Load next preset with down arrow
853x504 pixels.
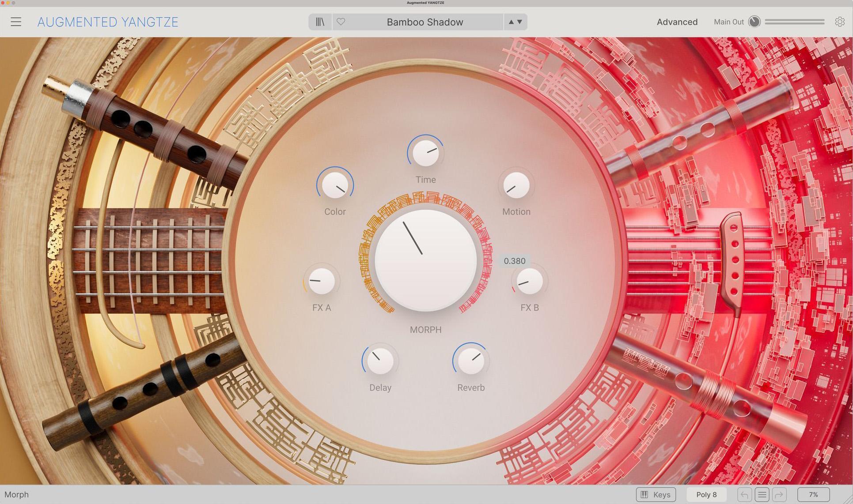click(x=520, y=22)
